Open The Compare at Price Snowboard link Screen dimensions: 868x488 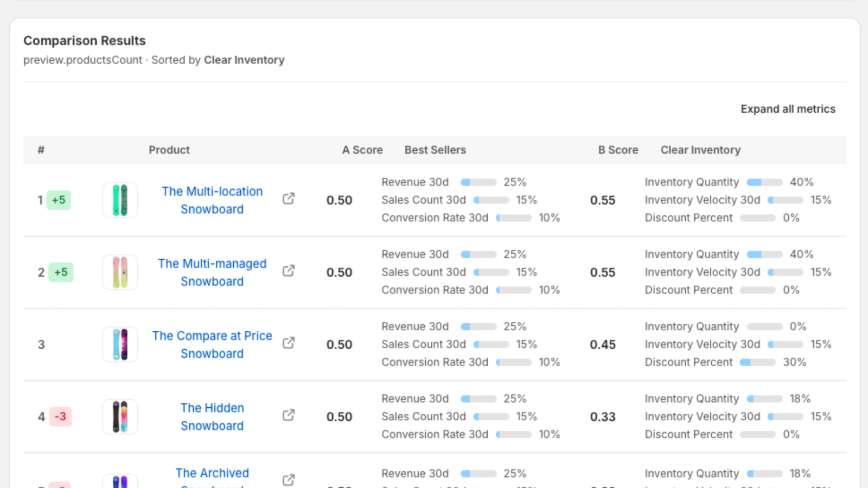coord(212,344)
